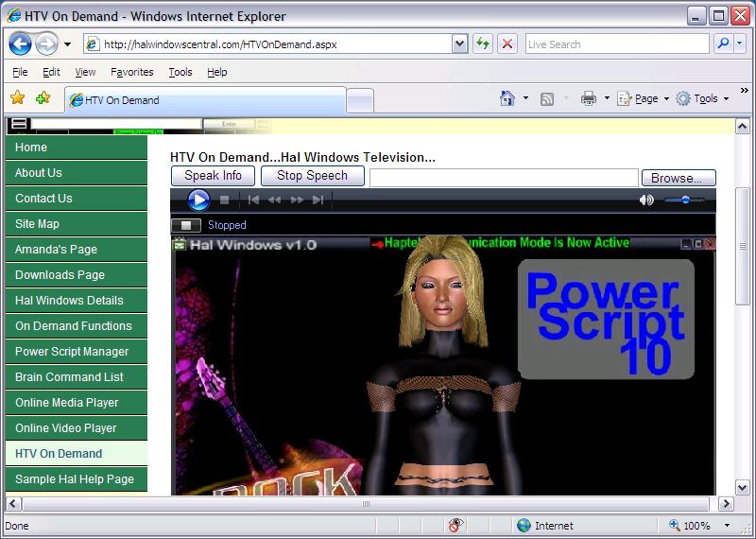Open Brain Command List link
The width and height of the screenshot is (756, 539).
[x=77, y=377]
